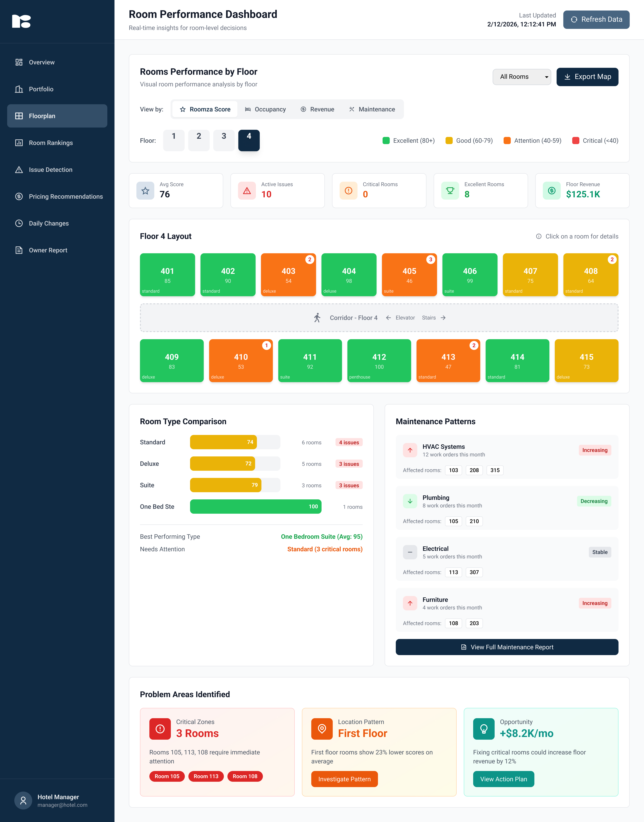Open Portfolio via its building icon
Image resolution: width=644 pixels, height=822 pixels.
(19, 89)
